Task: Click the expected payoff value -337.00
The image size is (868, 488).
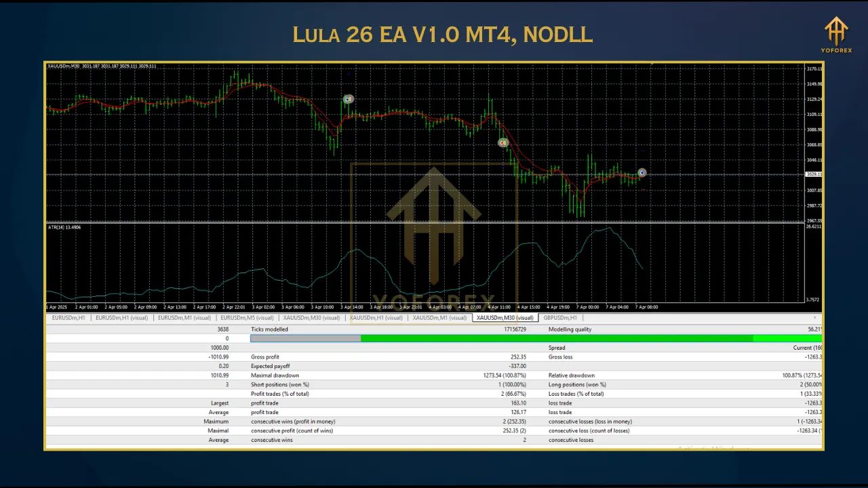Action: (517, 366)
